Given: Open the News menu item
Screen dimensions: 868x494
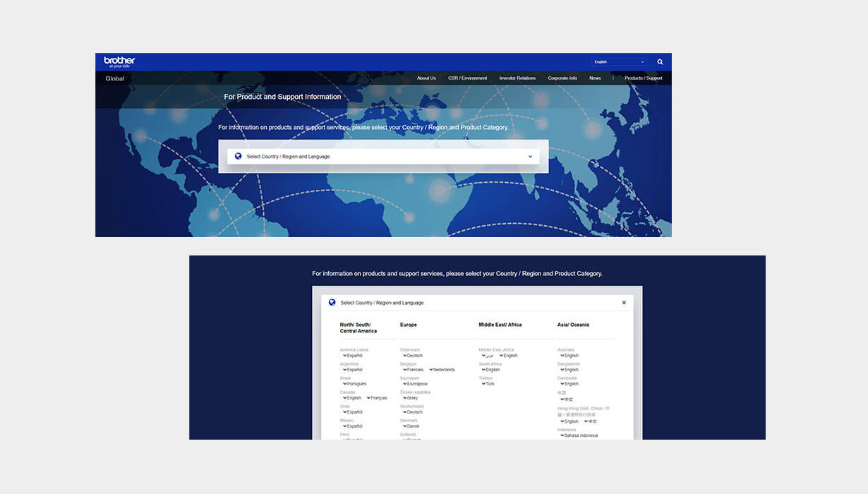Looking at the screenshot, I should 595,78.
